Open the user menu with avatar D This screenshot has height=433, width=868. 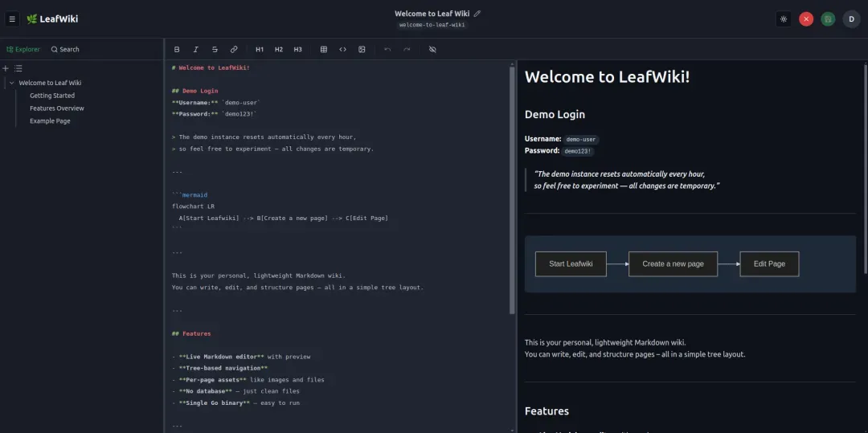click(851, 18)
